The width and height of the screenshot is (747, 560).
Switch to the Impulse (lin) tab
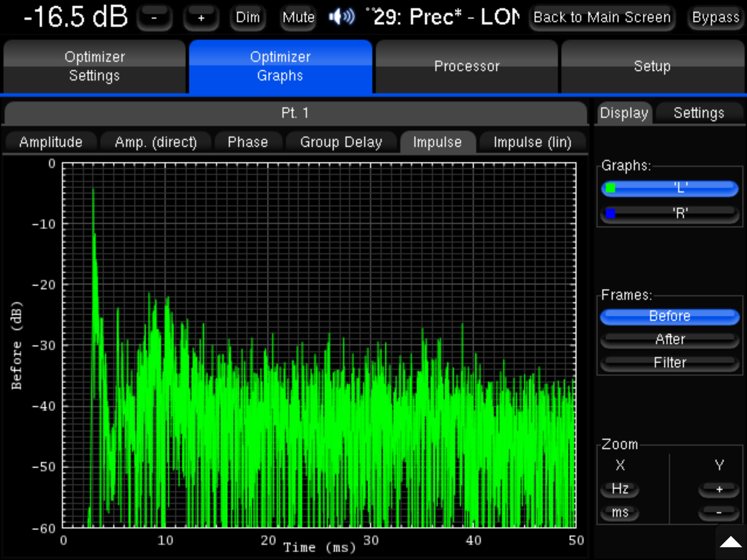532,142
